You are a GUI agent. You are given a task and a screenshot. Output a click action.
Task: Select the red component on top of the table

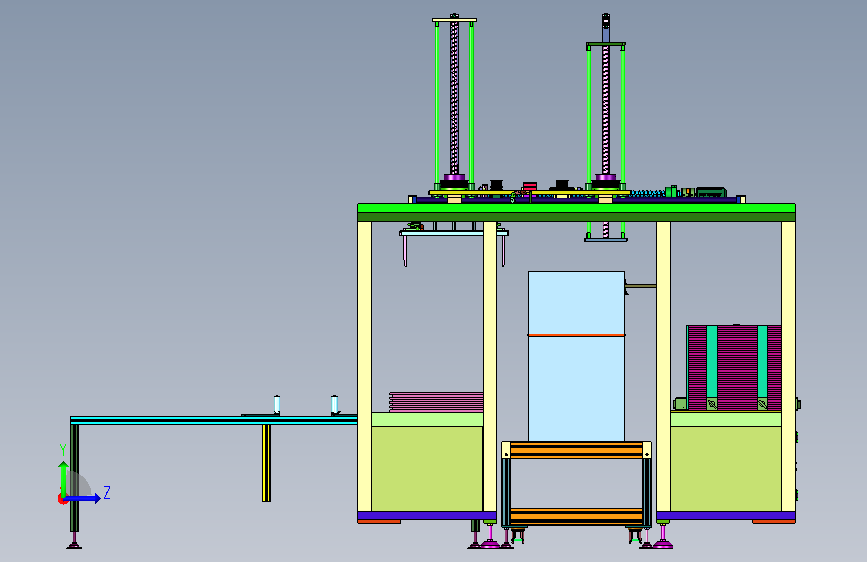(529, 186)
